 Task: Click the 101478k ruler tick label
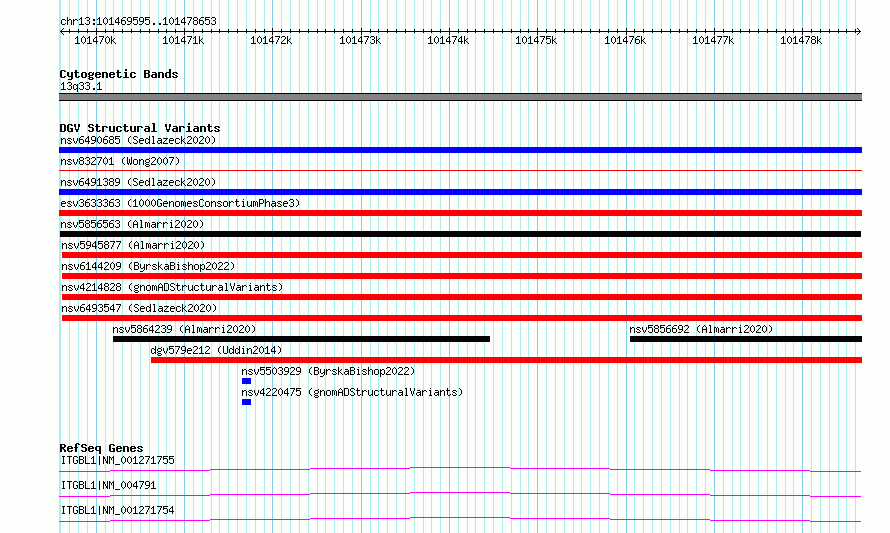(x=801, y=40)
